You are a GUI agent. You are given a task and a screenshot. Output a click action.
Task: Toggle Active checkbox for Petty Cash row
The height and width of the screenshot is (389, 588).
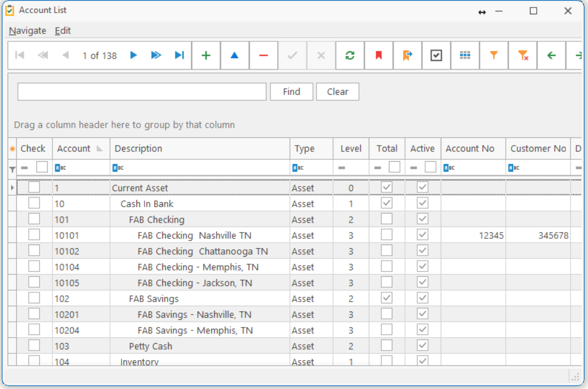coord(422,345)
